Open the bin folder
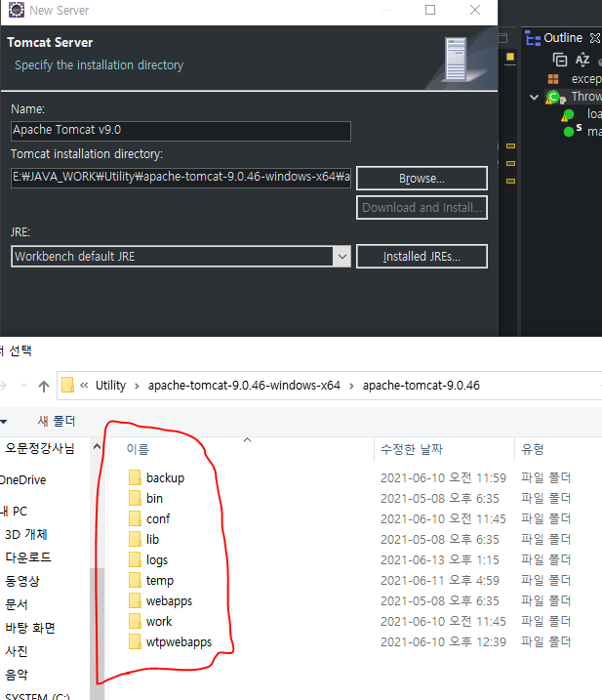 145,498
